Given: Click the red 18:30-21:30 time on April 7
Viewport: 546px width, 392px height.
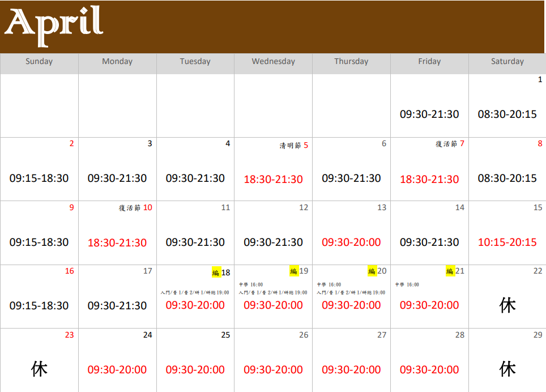Looking at the screenshot, I should [x=429, y=180].
